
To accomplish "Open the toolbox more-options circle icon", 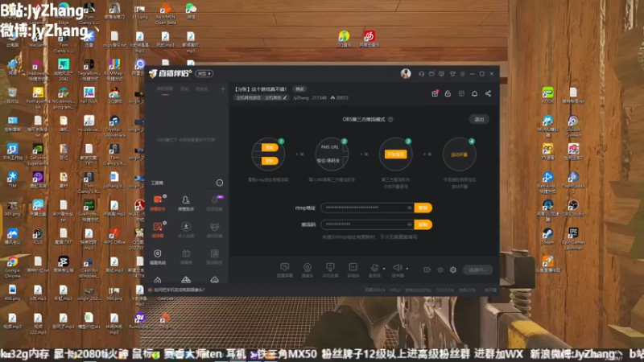I will pyautogui.click(x=220, y=183).
